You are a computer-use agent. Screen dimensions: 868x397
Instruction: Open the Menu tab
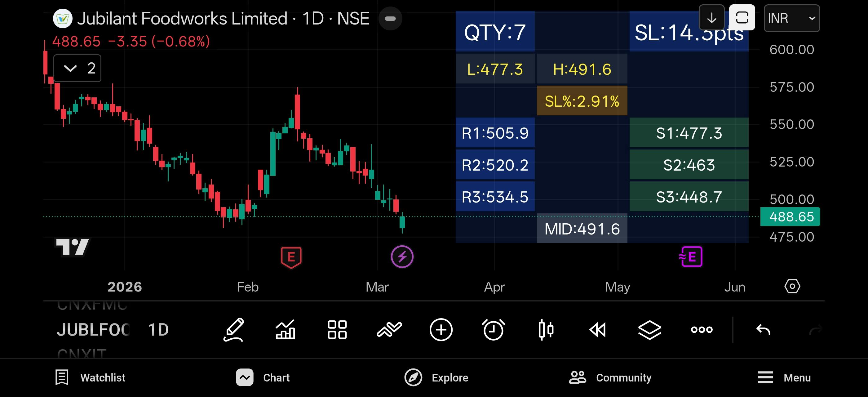pyautogui.click(x=784, y=377)
